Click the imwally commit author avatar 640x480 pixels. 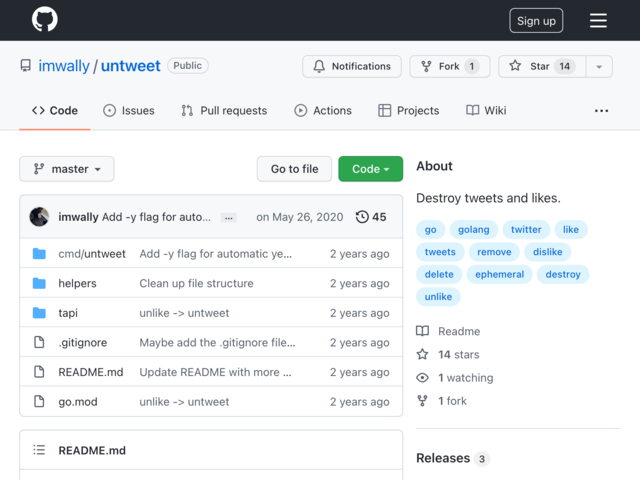40,217
